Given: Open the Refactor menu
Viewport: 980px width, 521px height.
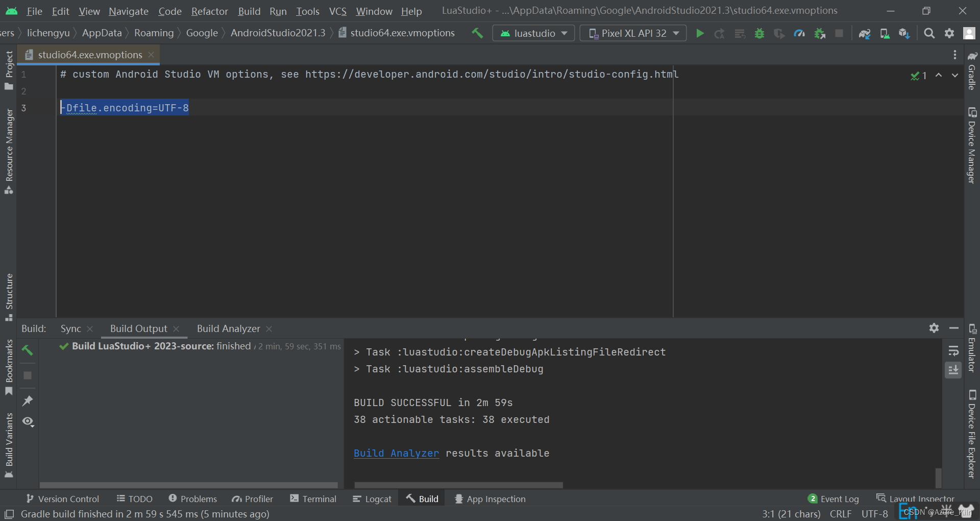Looking at the screenshot, I should (x=209, y=11).
